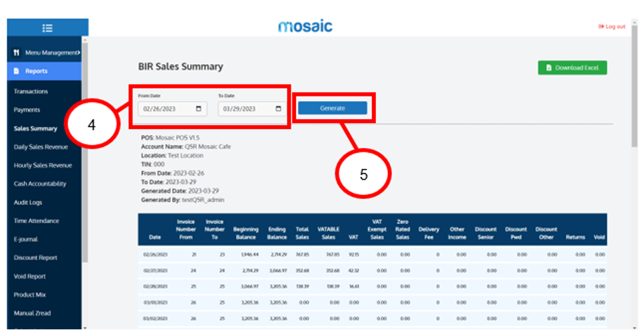The width and height of the screenshot is (644, 330).
Task: Click the mosaic logo
Action: [x=305, y=27]
